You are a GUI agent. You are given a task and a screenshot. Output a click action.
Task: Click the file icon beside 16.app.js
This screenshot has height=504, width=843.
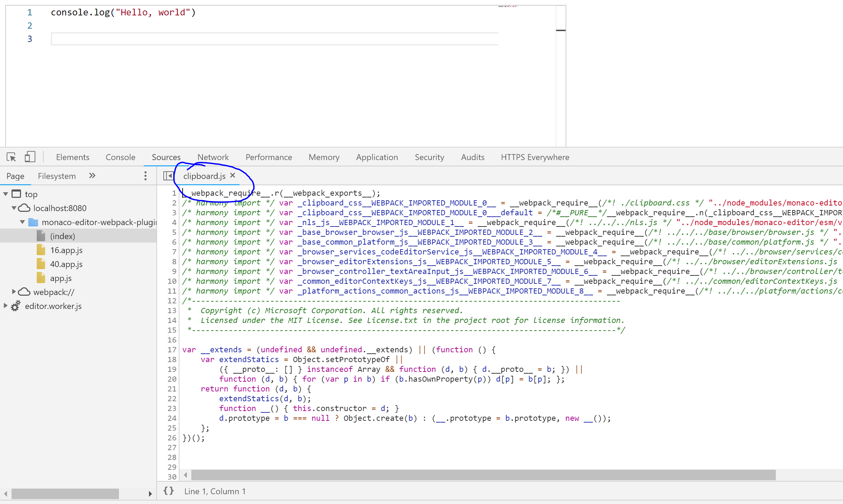(x=41, y=250)
